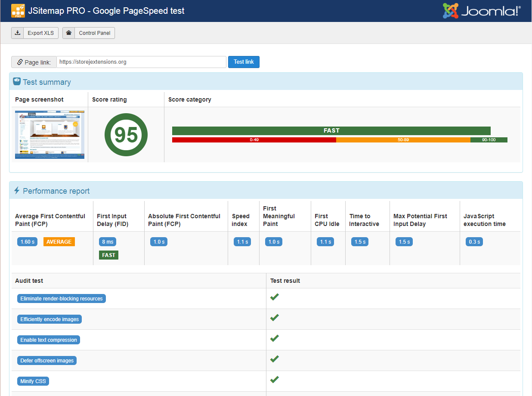The height and width of the screenshot is (396, 532).
Task: Click the 1.60 s FCP value badge
Action: (28, 242)
